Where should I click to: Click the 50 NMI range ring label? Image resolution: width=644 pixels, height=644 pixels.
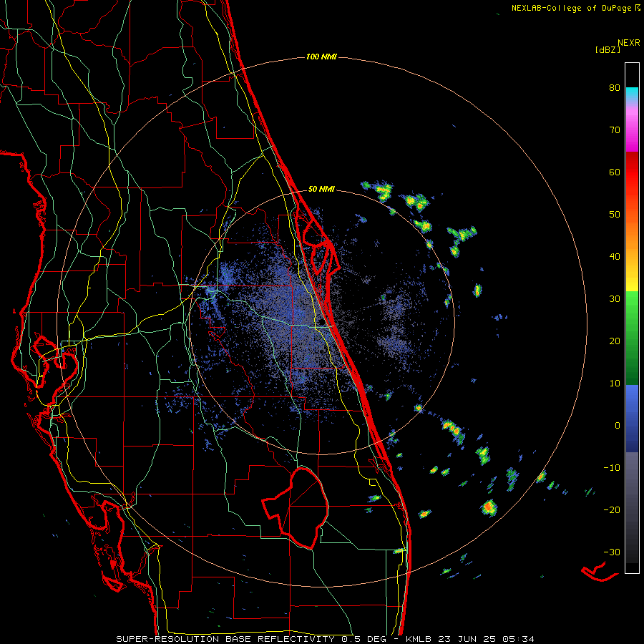click(x=321, y=190)
